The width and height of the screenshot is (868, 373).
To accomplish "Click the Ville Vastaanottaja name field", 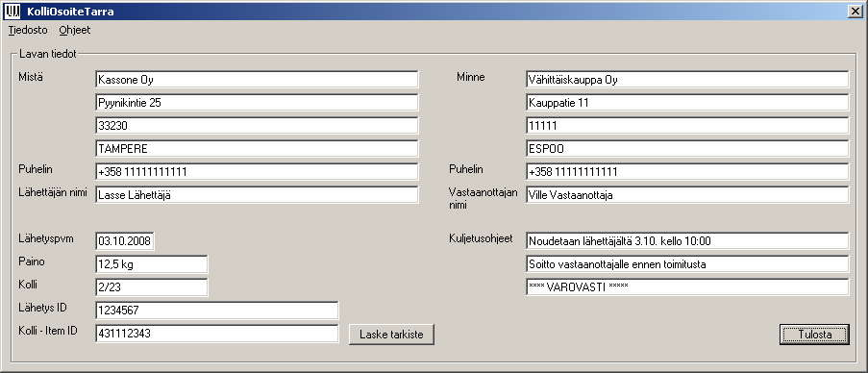I will click(687, 195).
